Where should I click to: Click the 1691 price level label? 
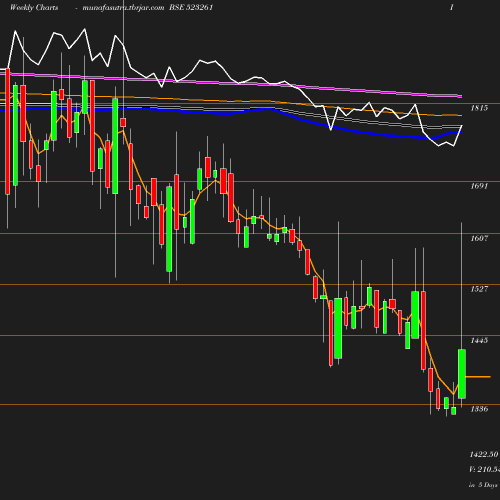click(x=479, y=186)
